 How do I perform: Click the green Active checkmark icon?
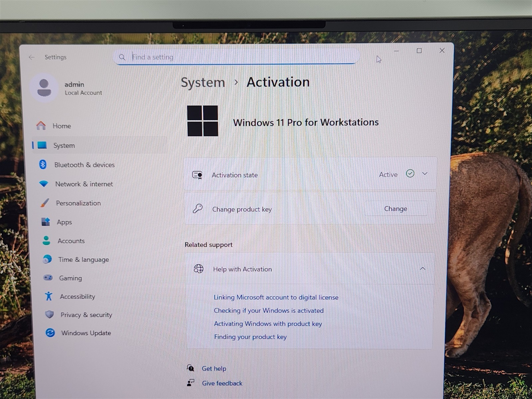point(410,174)
